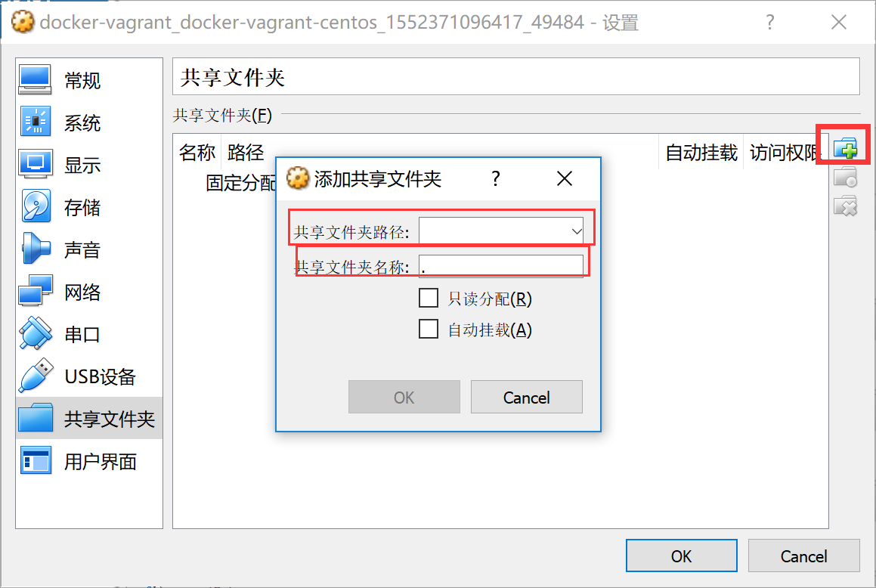The width and height of the screenshot is (876, 588).
Task: Select the 系统 system chip icon
Action: [36, 122]
